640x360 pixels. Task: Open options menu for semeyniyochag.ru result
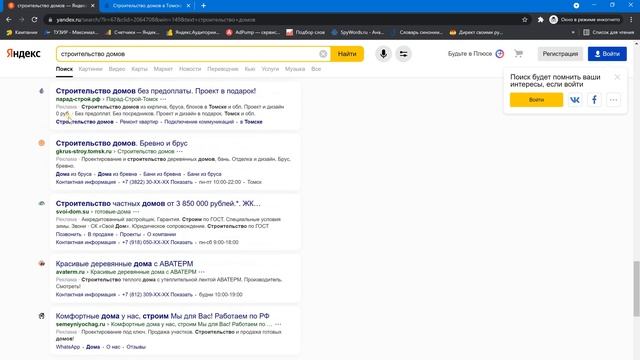click(278, 324)
